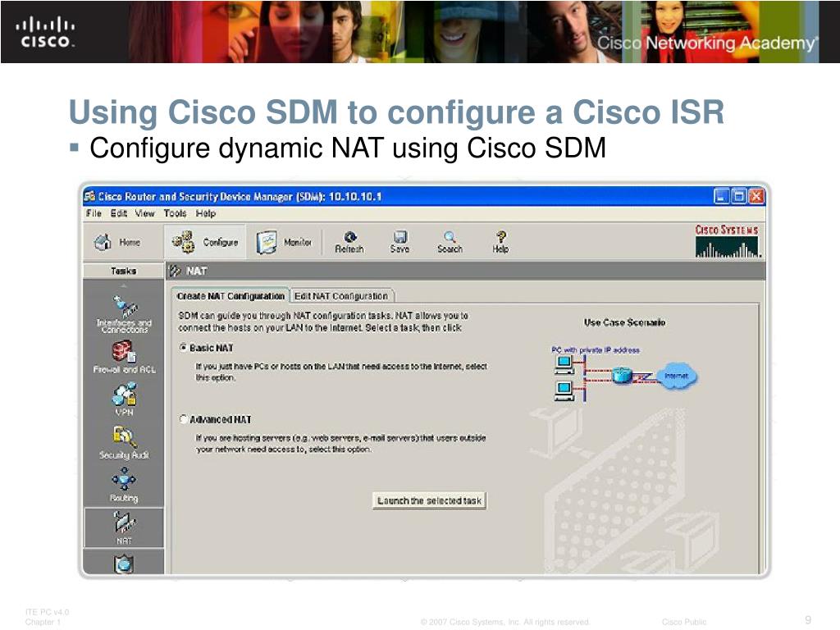840x630 pixels.
Task: Click the Cisco Systems logo in the toolbar
Action: (727, 241)
